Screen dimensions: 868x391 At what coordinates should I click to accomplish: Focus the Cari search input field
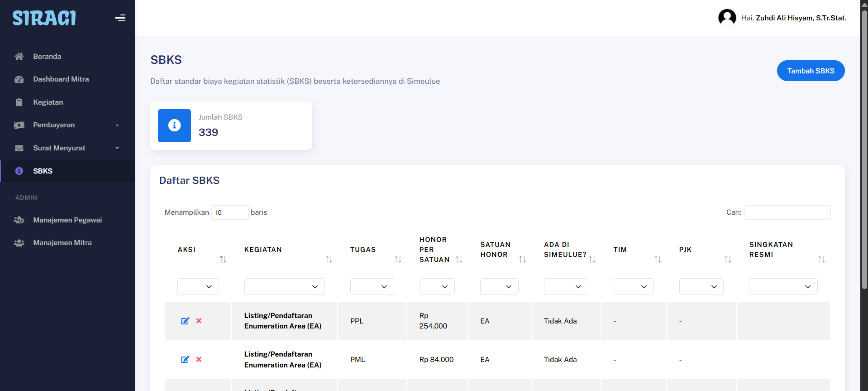[x=787, y=212]
